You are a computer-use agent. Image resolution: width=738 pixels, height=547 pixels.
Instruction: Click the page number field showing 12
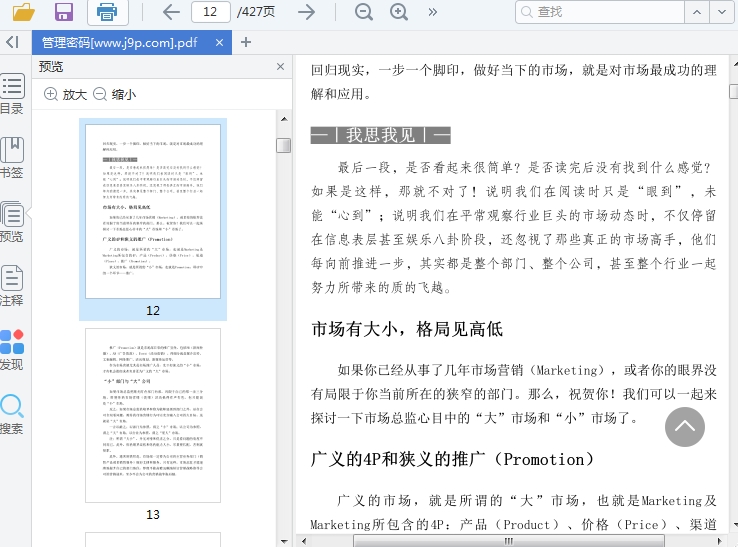[210, 12]
